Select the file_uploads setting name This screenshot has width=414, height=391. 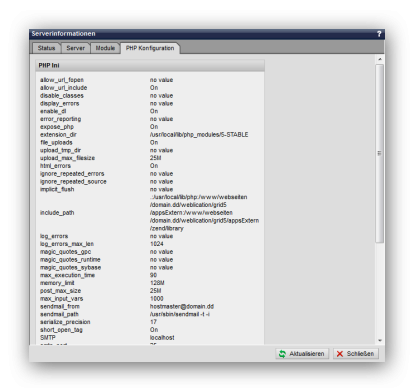(56, 143)
